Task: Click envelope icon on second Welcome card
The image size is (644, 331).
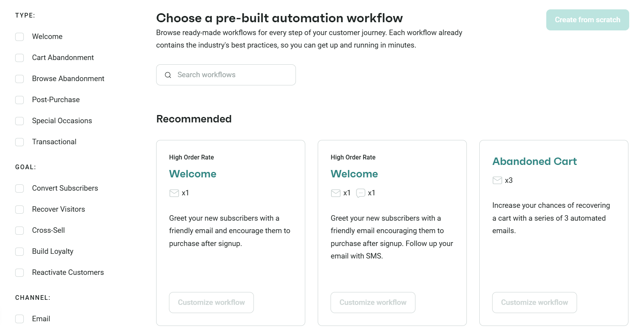Action: (x=336, y=193)
